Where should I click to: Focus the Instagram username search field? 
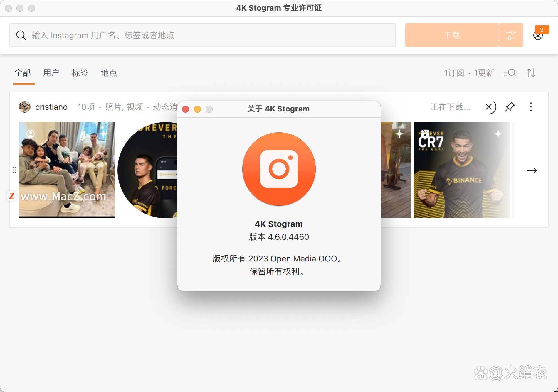click(x=203, y=35)
